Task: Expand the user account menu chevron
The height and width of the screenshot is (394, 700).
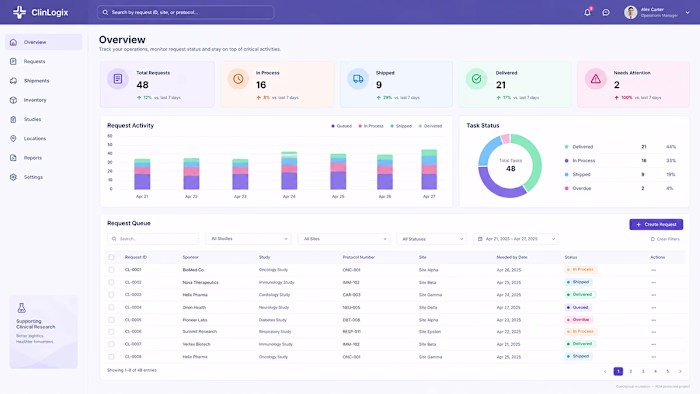Action: 688,12
